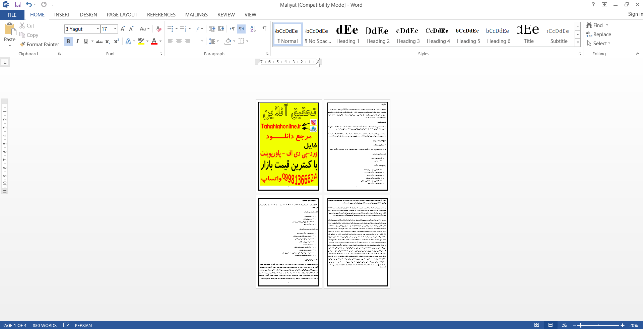This screenshot has height=329, width=644.
Task: Increase font size with Grow Font icon
Action: tap(123, 29)
